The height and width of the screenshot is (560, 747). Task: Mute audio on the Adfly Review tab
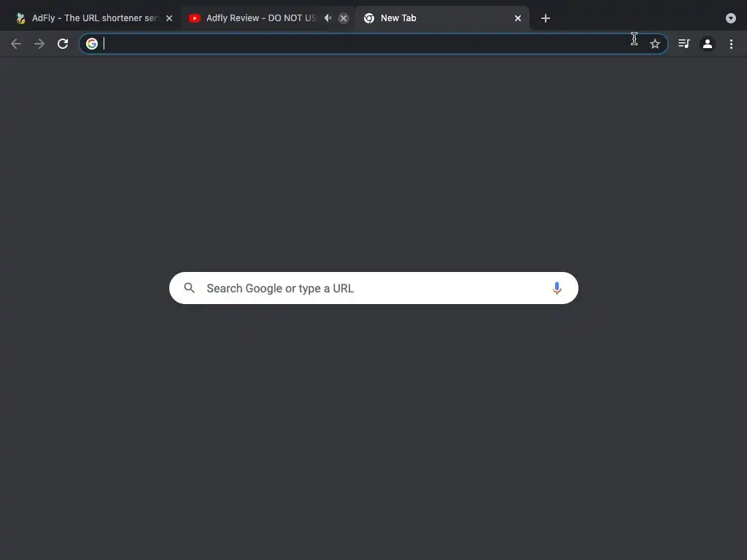click(328, 18)
